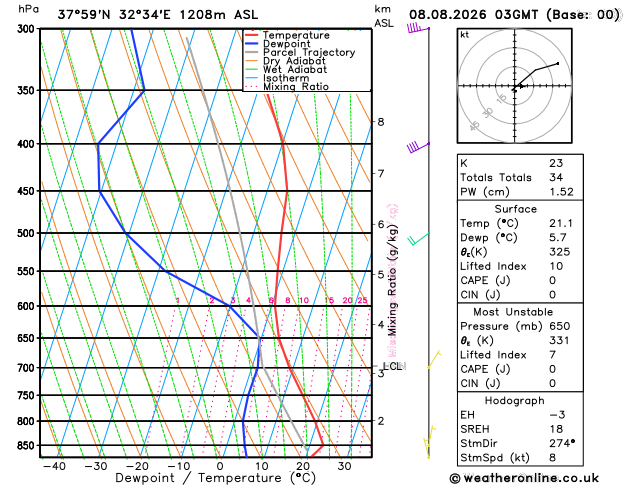Click the green wind barb at 500 hPa

click(418, 239)
